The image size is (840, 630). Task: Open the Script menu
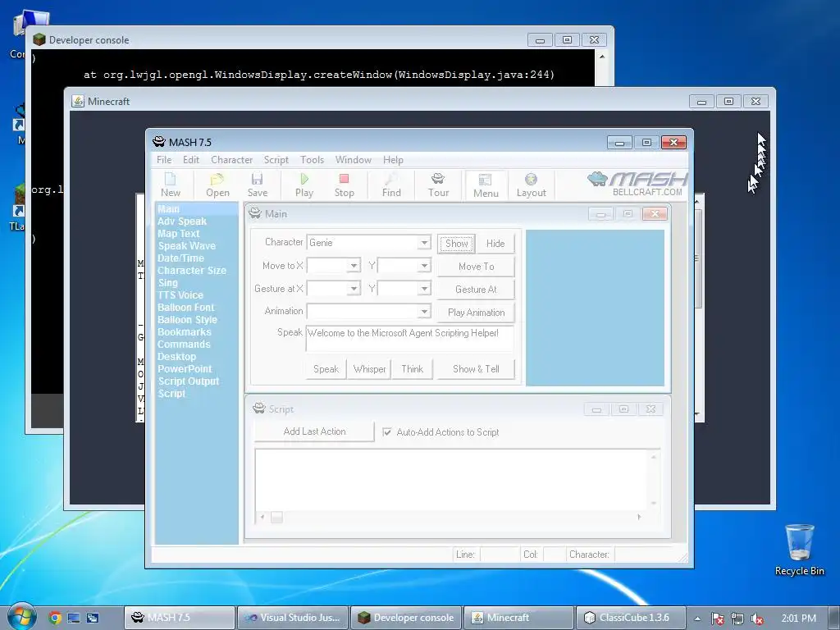tap(276, 160)
